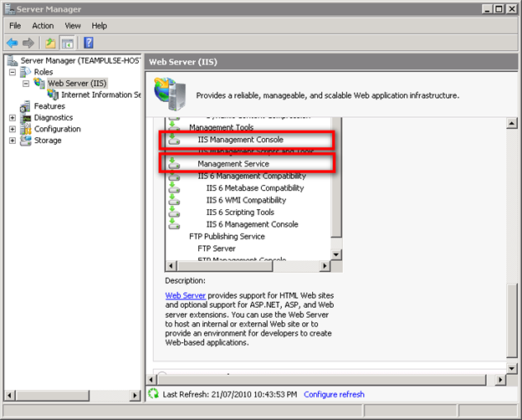Select IIS Management Console role service
The height and width of the screenshot is (420, 522).
(240, 140)
